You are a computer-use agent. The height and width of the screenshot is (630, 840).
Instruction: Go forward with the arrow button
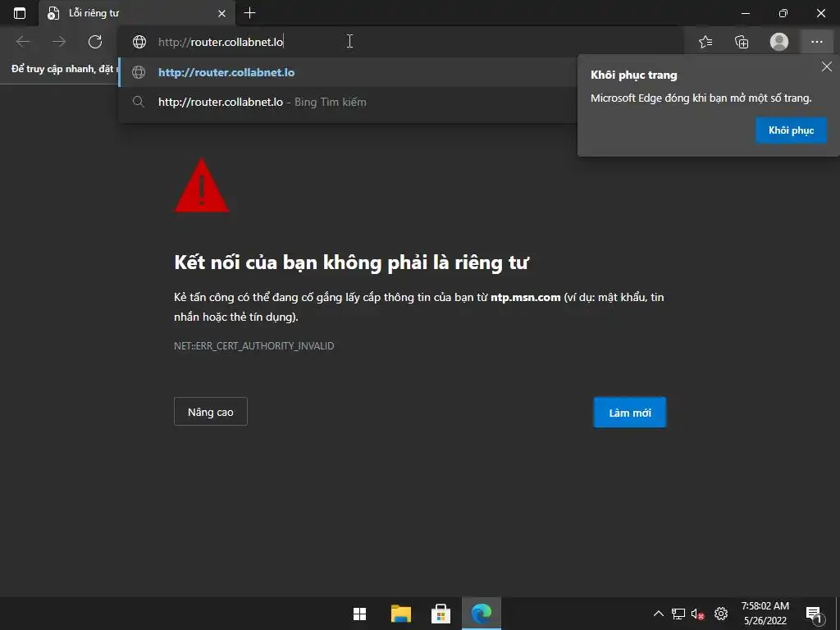tap(59, 41)
